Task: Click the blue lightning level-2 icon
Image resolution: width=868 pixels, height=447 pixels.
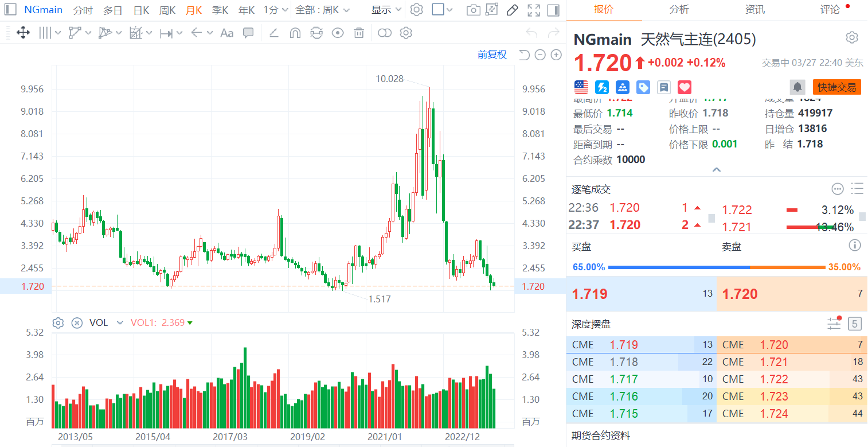Action: pyautogui.click(x=602, y=87)
